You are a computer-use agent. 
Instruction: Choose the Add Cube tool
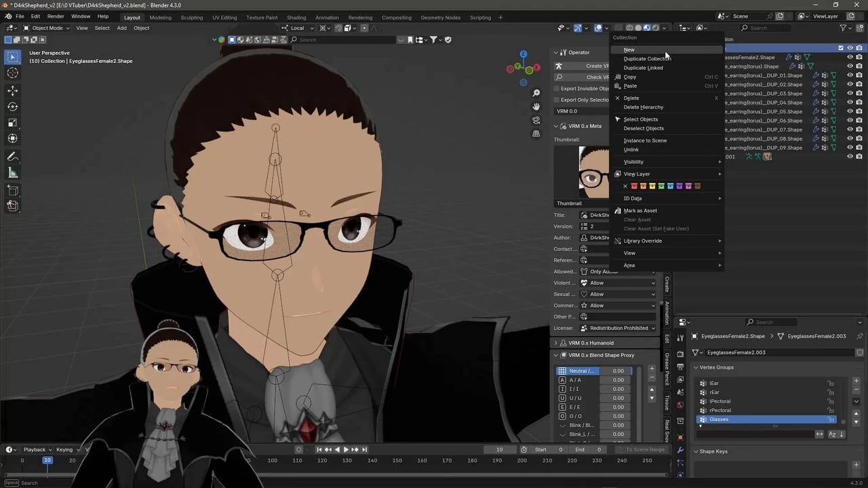pos(12,190)
